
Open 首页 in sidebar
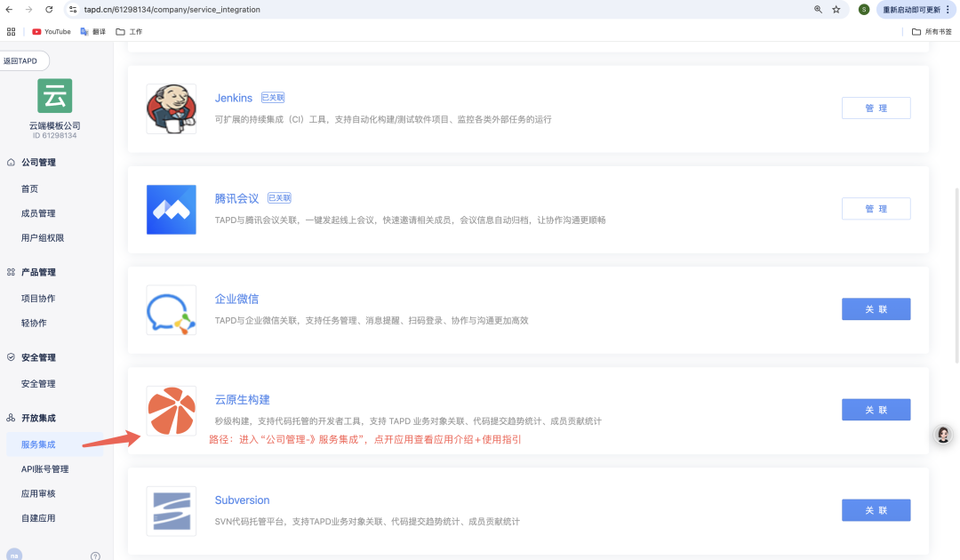pos(29,188)
